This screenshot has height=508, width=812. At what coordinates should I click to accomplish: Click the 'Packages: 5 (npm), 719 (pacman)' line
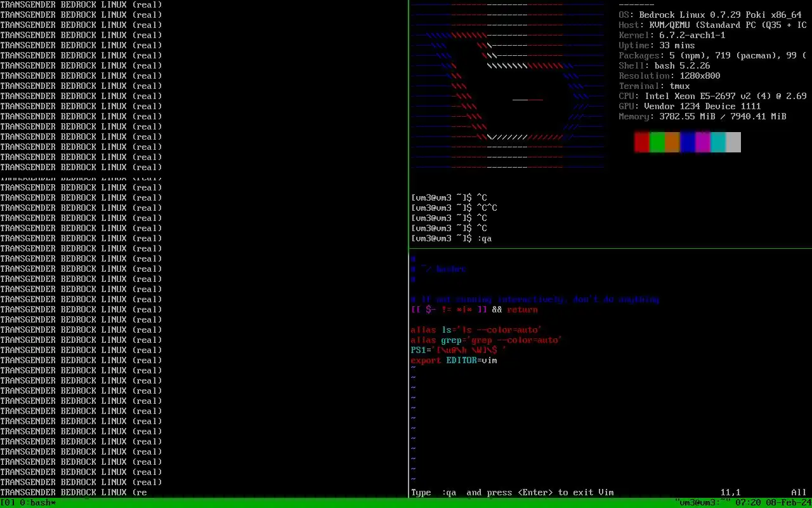713,55
